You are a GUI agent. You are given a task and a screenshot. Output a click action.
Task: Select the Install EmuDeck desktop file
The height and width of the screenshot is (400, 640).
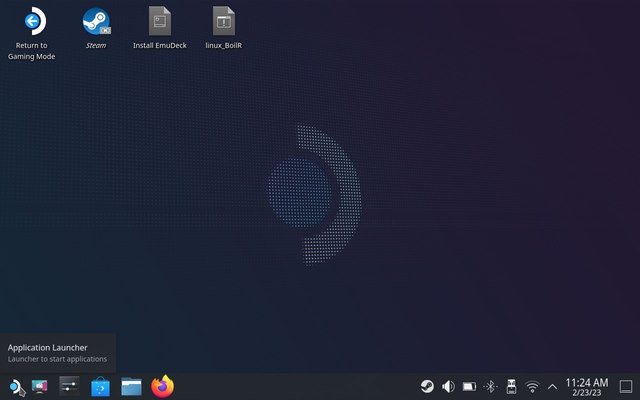pos(160,22)
